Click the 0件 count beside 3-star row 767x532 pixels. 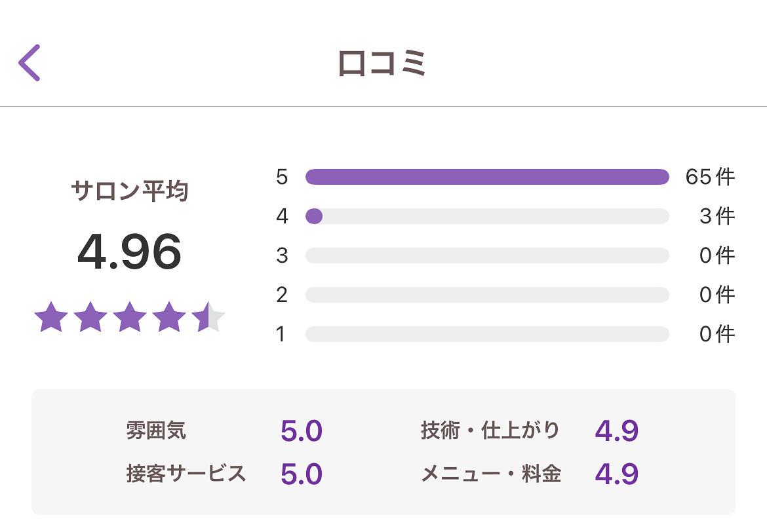click(717, 256)
